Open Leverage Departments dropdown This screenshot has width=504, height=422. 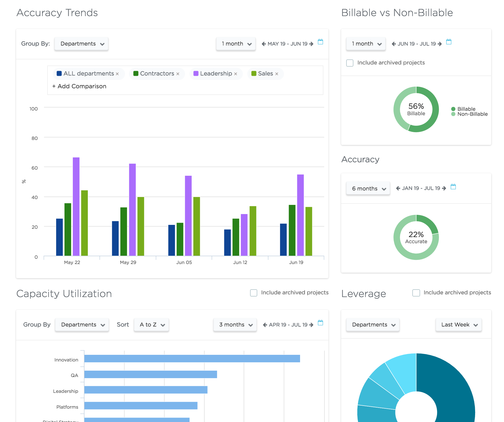[373, 325]
